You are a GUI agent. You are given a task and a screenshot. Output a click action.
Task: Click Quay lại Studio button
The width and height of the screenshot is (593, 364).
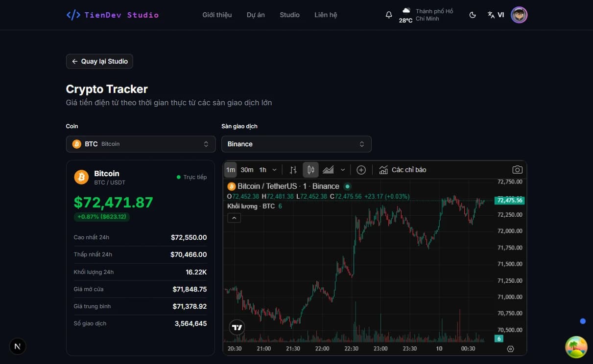(x=99, y=61)
